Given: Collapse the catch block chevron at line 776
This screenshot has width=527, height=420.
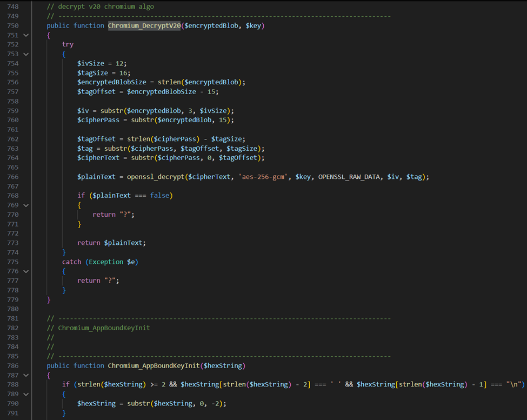Looking at the screenshot, I should coord(26,271).
